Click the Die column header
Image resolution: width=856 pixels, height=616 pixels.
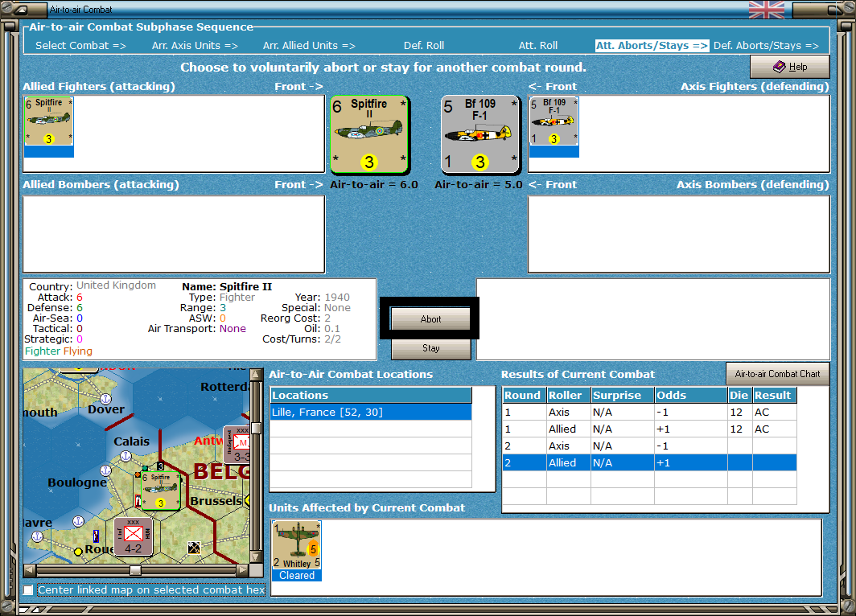pyautogui.click(x=739, y=395)
